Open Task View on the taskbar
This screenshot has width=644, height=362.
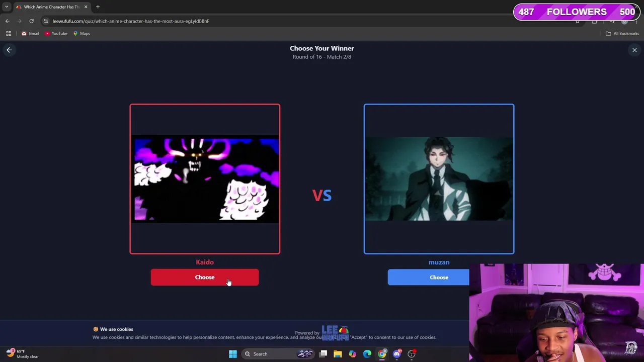tap(323, 354)
